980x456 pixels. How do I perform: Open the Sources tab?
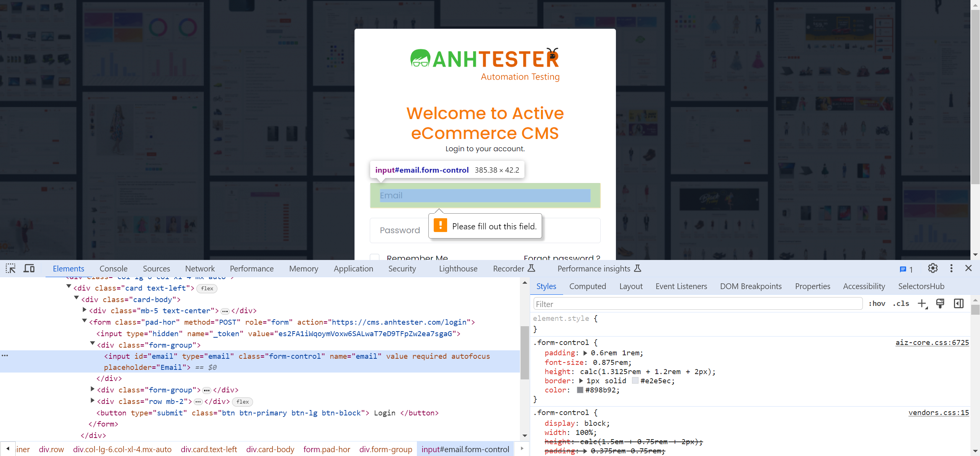(x=156, y=269)
